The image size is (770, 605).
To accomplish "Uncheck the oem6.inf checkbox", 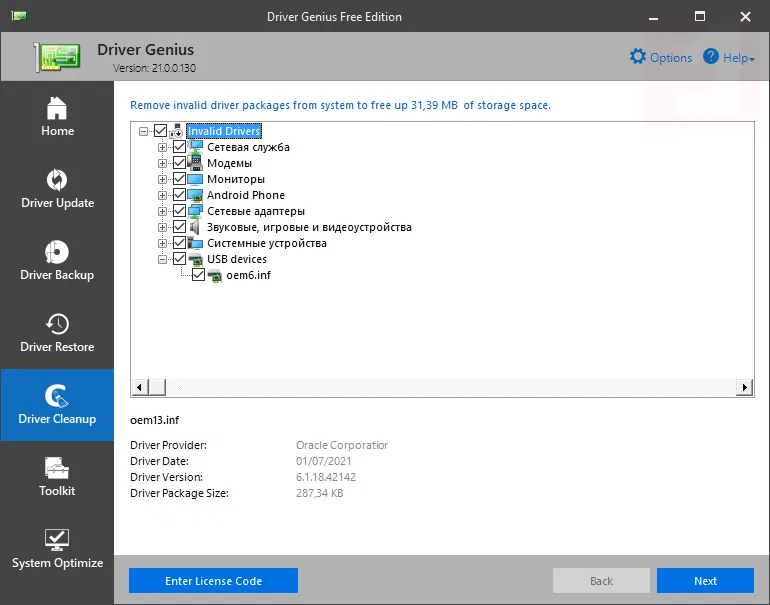I will [198, 275].
